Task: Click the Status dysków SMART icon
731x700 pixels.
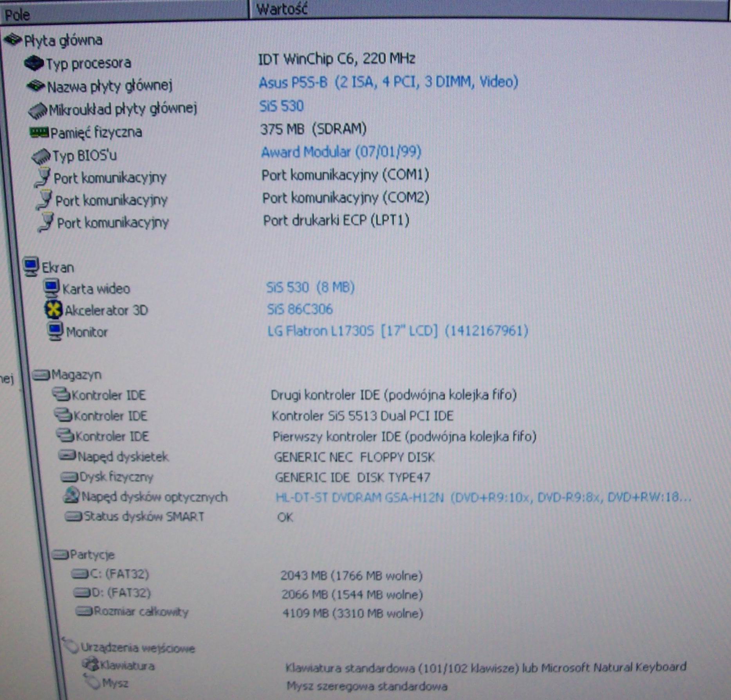Action: 74,517
